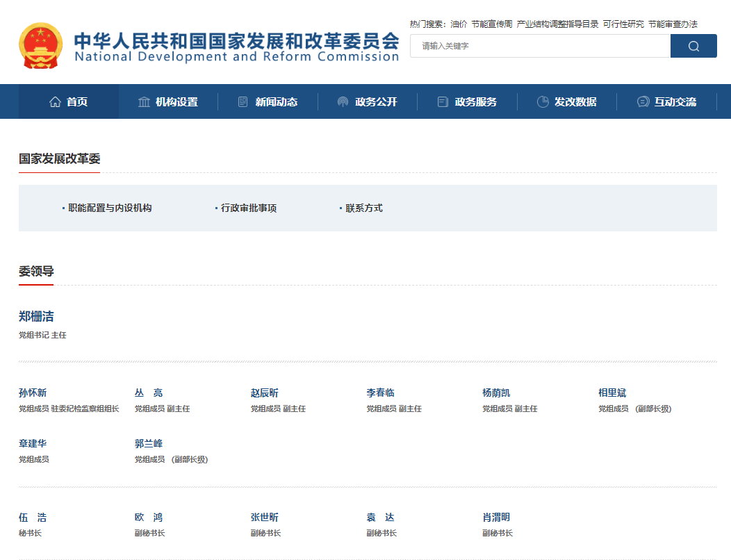The width and height of the screenshot is (731, 560).
Task: Click the building icon beside 机构设置
Action: (x=145, y=102)
